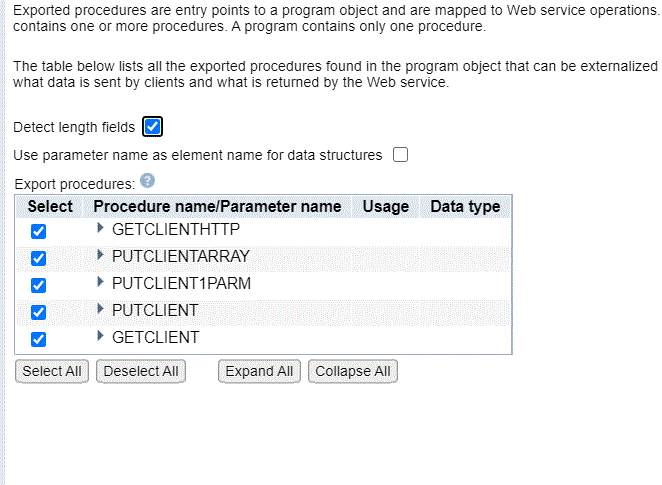Image resolution: width=662 pixels, height=485 pixels.
Task: Click the Expand All button
Action: coord(259,371)
